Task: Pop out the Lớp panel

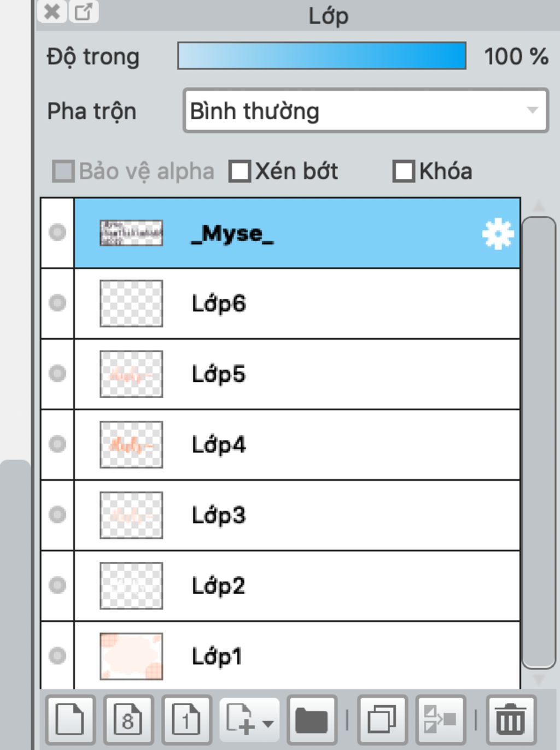Action: (x=84, y=11)
